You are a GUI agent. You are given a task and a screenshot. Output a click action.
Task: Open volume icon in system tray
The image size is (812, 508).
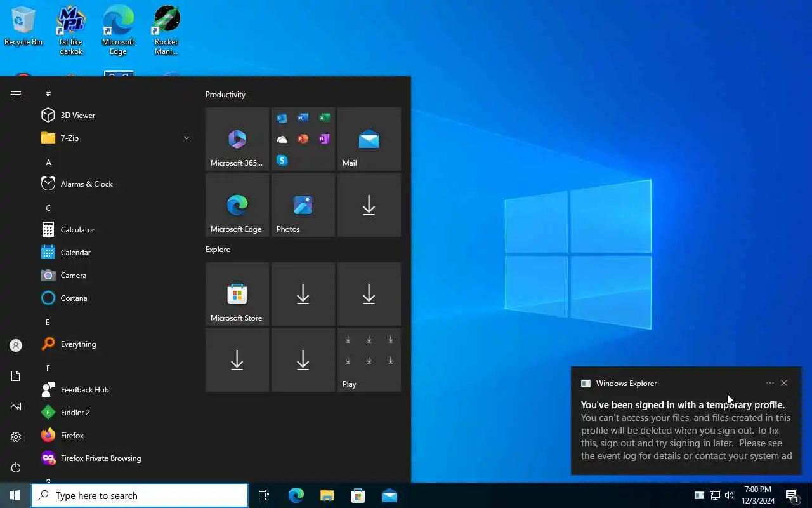730,495
